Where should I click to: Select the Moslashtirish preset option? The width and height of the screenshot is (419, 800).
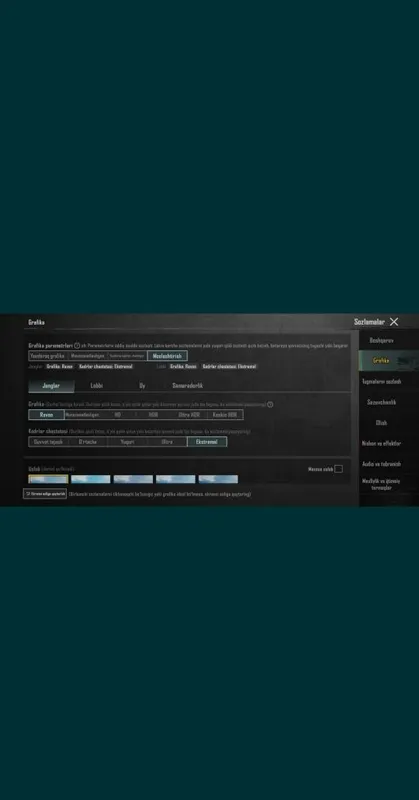167,356
